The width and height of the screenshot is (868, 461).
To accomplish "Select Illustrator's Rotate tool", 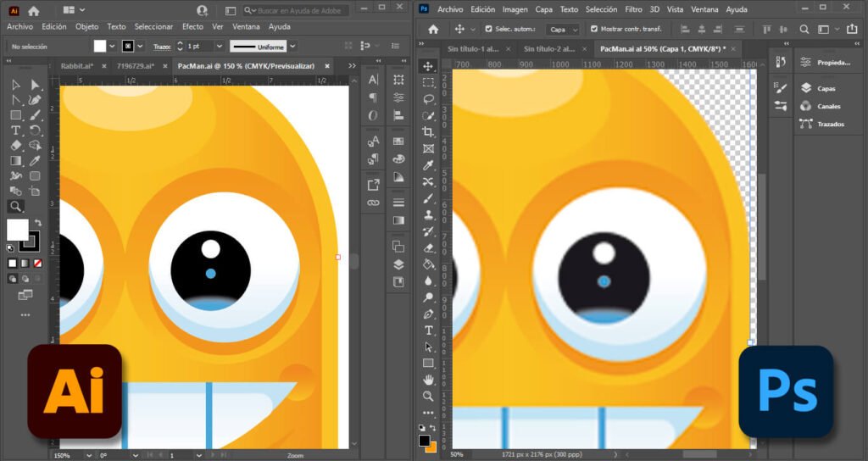I will click(36, 131).
